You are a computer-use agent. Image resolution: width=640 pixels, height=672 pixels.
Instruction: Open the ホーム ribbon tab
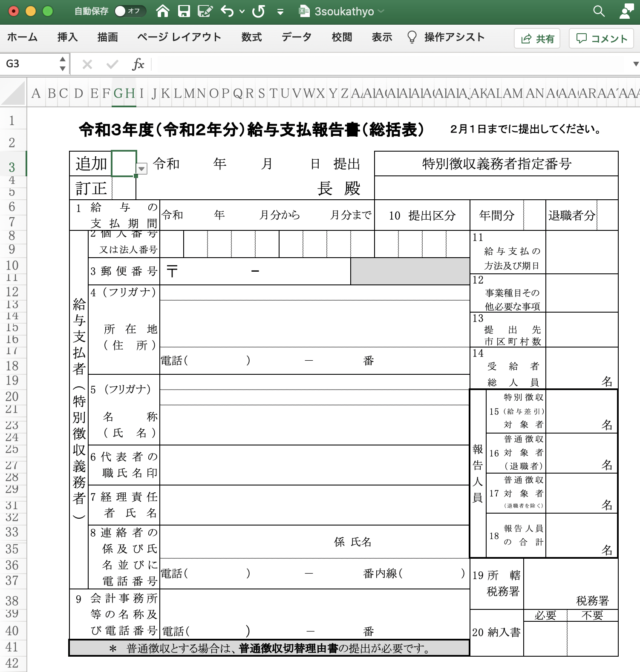click(x=22, y=37)
